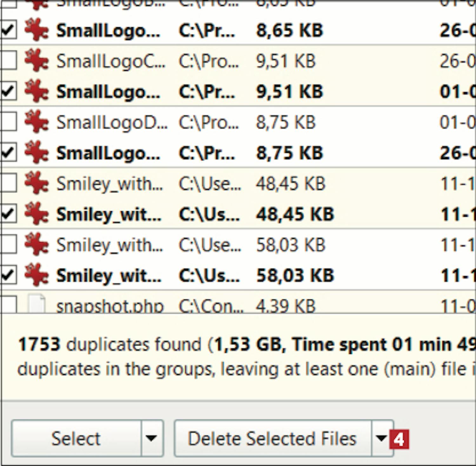Viewport: 476px width, 466px height.
Task: Click the Select button
Action: tap(76, 438)
